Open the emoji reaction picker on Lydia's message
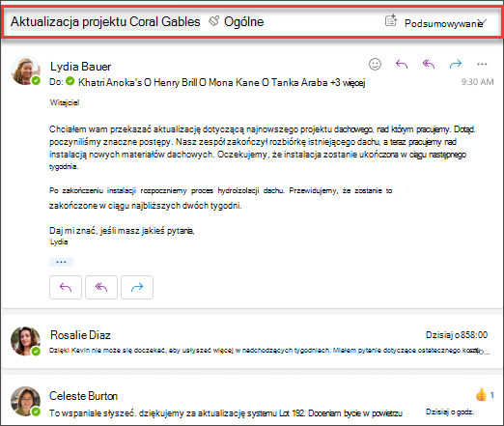Image resolution: width=504 pixels, height=426 pixels. tap(375, 64)
